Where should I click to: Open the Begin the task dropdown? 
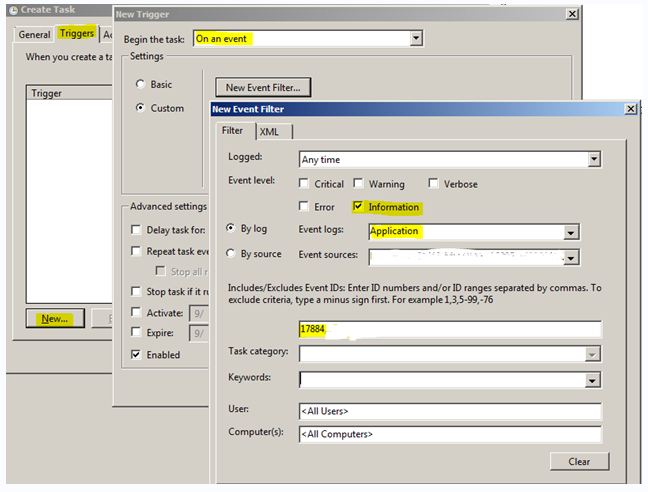[416, 39]
